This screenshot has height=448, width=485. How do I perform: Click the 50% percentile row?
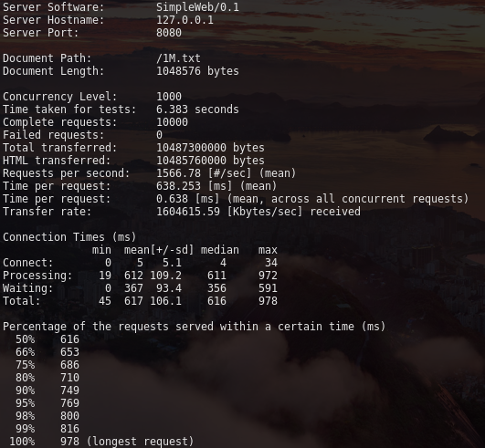(x=47, y=339)
